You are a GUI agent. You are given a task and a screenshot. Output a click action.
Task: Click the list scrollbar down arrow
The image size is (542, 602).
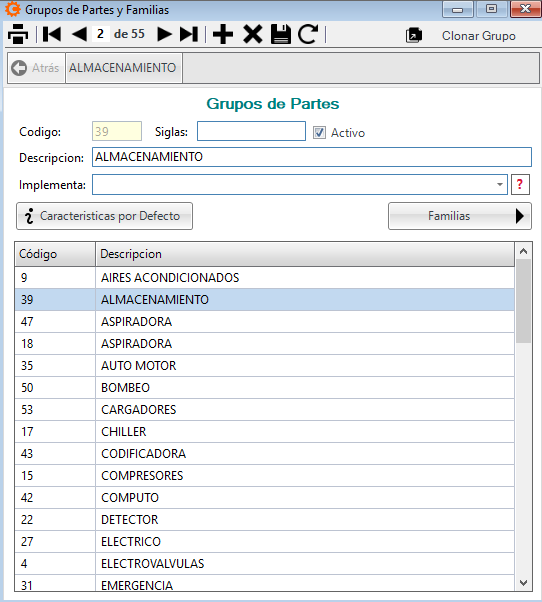(x=523, y=583)
